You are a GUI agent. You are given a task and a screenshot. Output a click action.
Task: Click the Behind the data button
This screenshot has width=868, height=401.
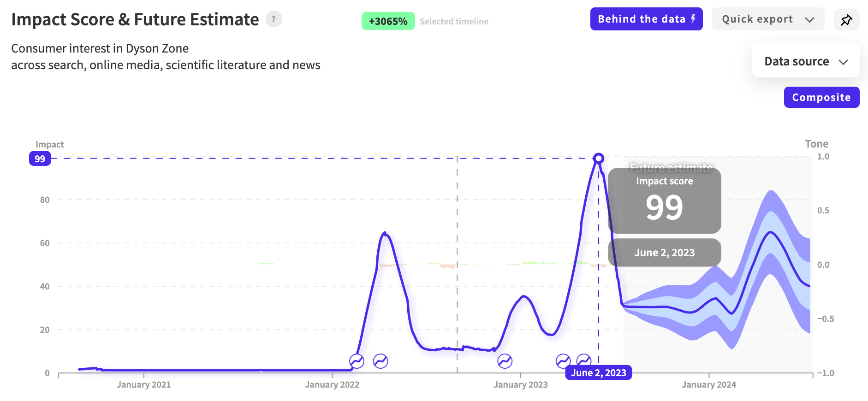(646, 19)
